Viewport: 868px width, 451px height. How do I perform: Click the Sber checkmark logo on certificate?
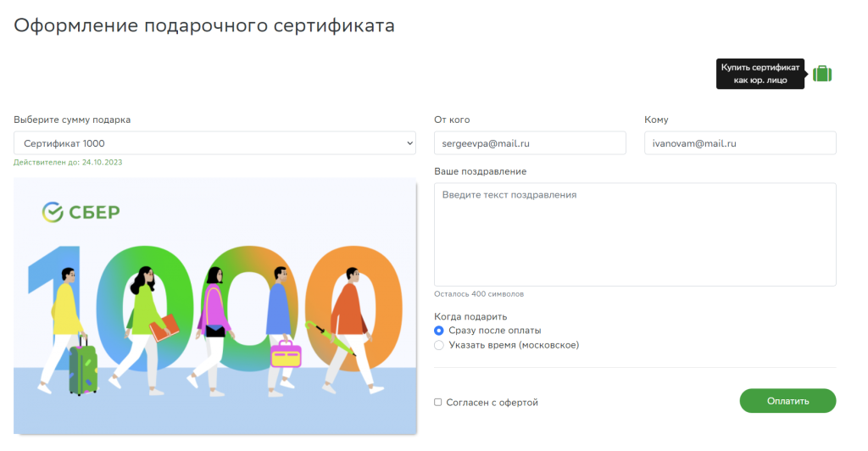tap(53, 212)
